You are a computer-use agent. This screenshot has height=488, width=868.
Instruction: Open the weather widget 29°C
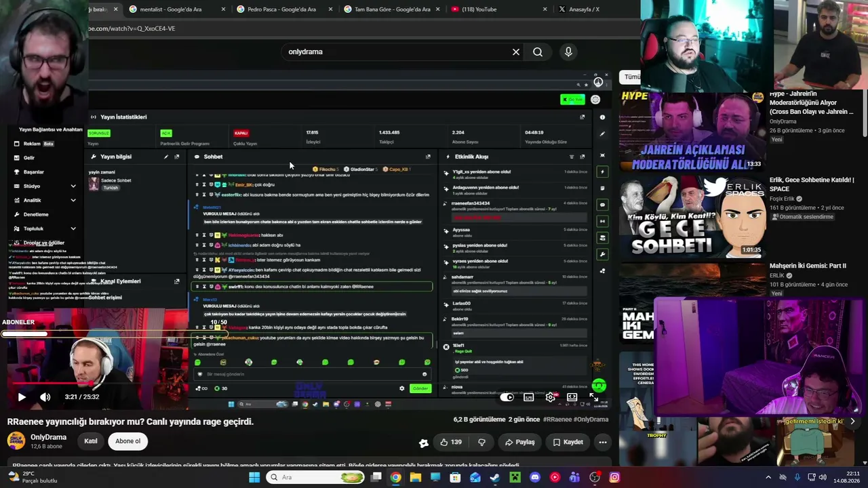pos(31,477)
